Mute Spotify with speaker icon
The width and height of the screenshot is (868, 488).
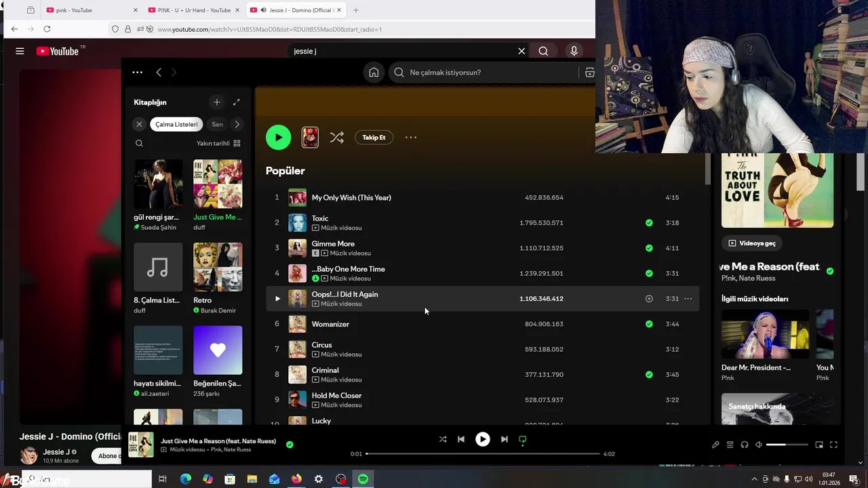pyautogui.click(x=759, y=445)
